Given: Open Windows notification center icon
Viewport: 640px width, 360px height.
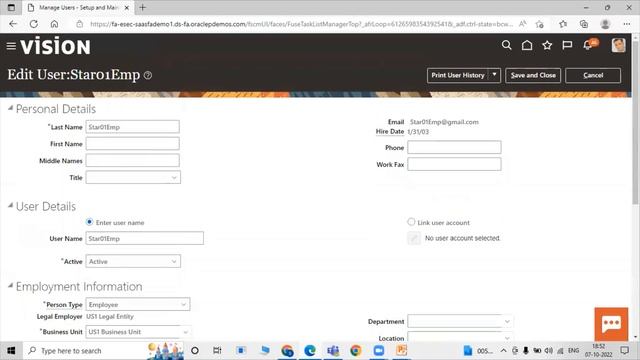Looking at the screenshot, I should [624, 351].
